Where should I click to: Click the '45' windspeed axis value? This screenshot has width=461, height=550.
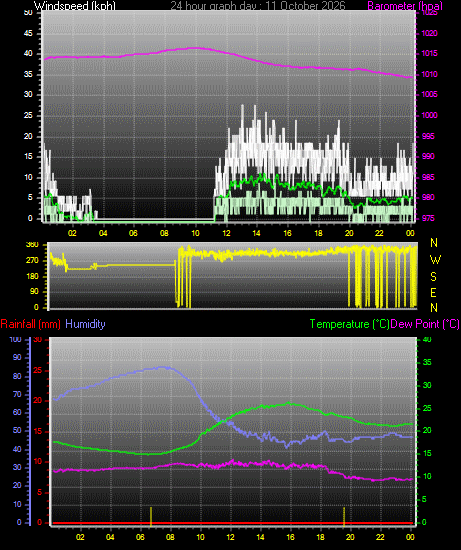coord(28,33)
